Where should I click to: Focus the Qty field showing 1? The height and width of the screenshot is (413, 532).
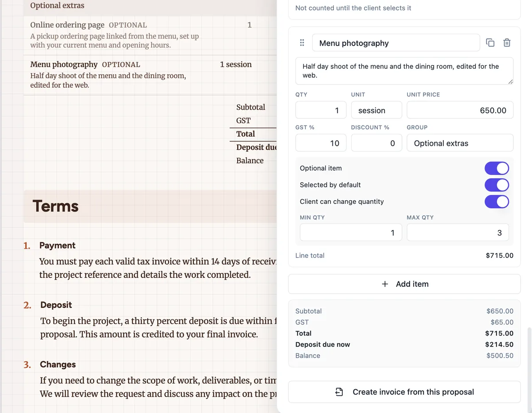point(321,110)
